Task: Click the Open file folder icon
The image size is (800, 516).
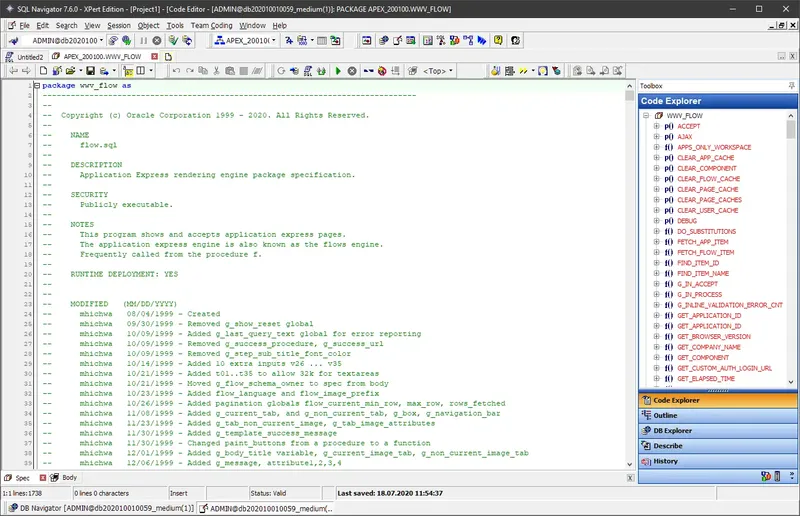Action: 70,71
